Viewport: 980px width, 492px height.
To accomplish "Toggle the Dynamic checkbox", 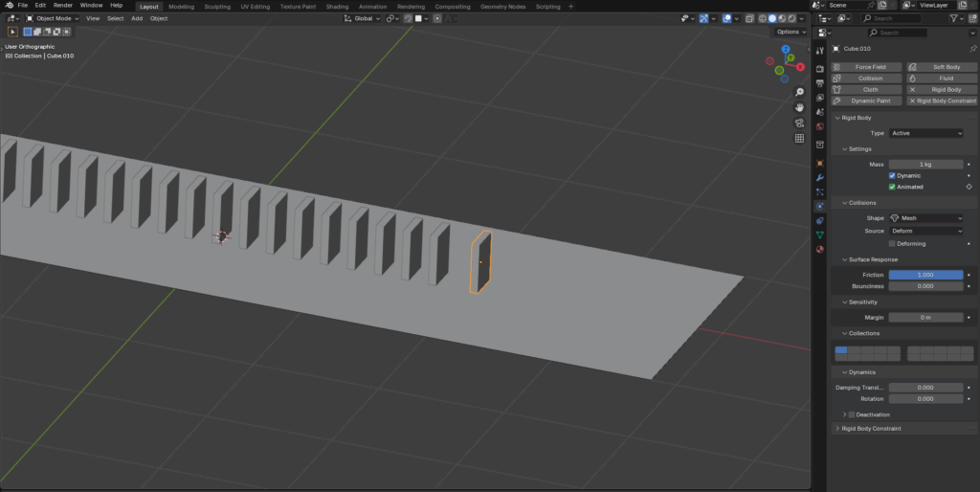I will [x=892, y=176].
